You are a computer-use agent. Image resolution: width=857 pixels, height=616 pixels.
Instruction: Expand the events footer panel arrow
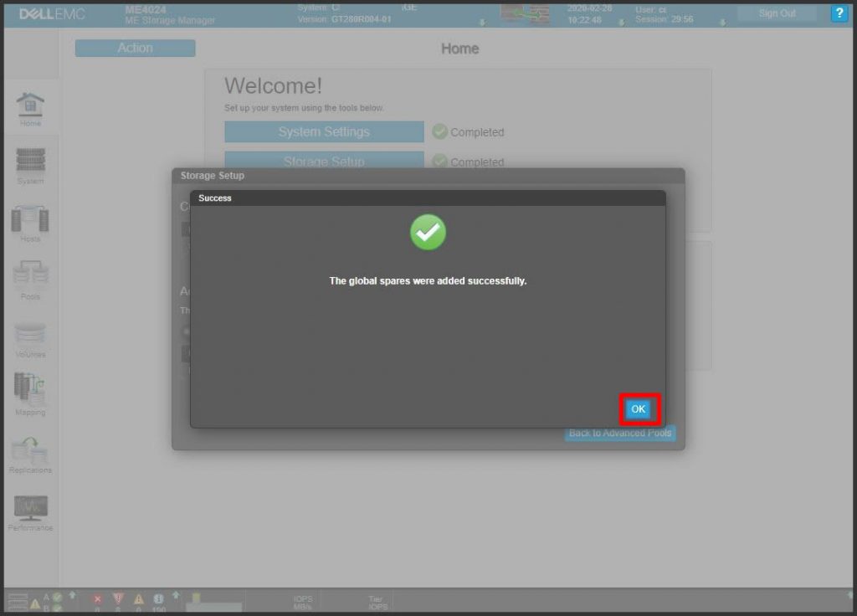[176, 595]
